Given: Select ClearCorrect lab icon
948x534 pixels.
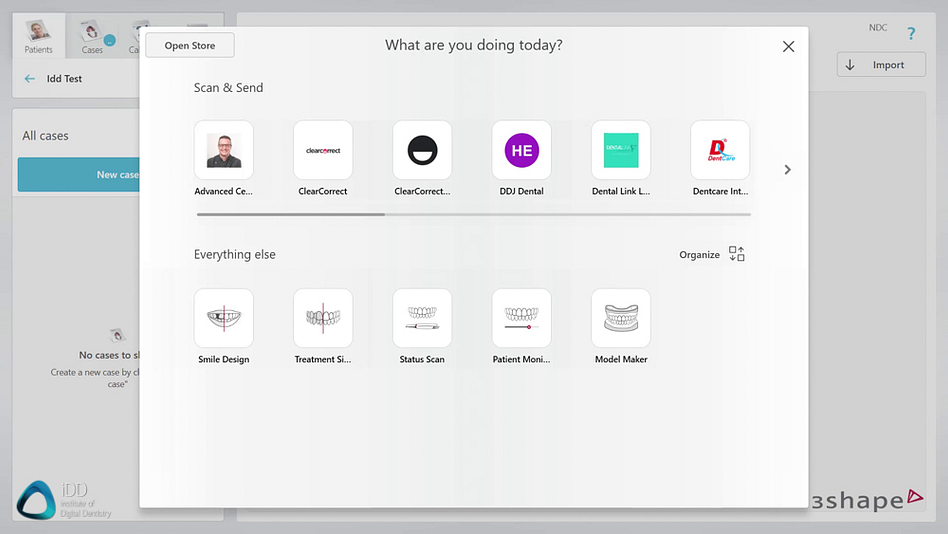Looking at the screenshot, I should 322,151.
